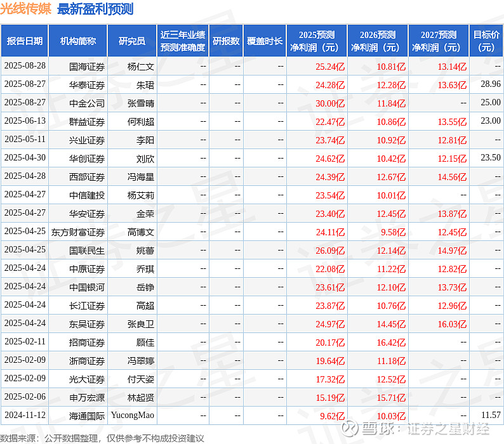Click the 近三年业绩预测准确度 header
504x444 pixels.
point(183,41)
